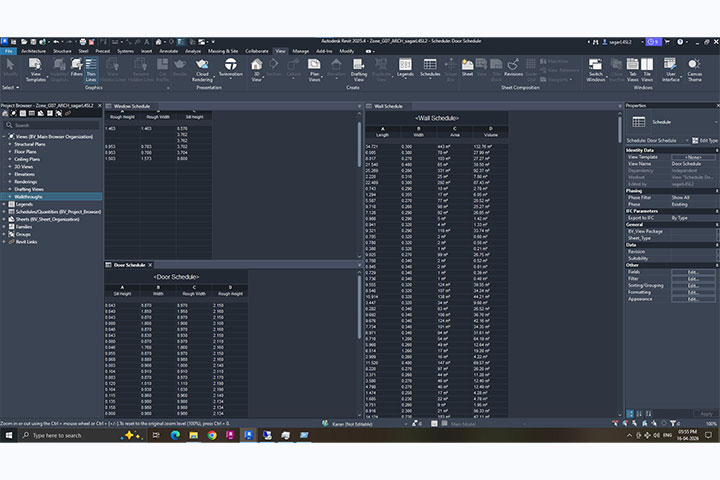The height and width of the screenshot is (480, 720).
Task: Click the Default 3D View house icon
Action: [158, 42]
